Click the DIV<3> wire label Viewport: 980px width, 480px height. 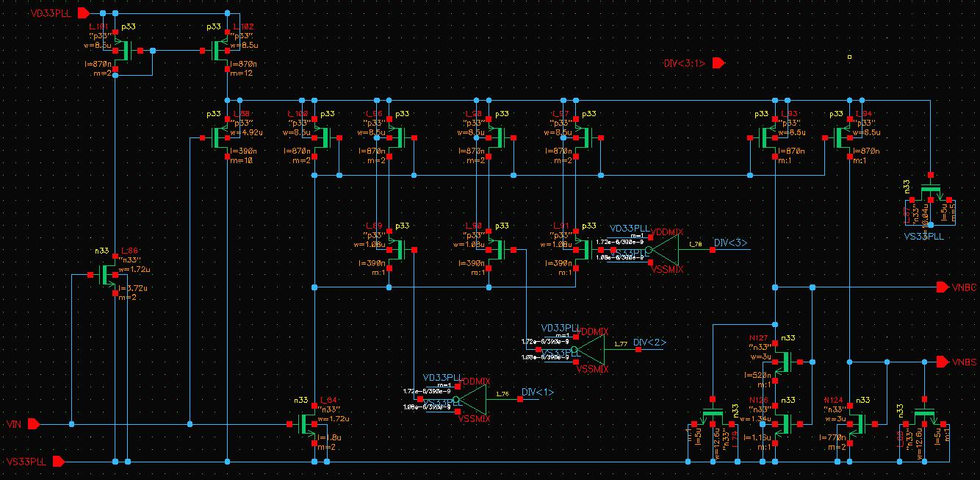(731, 243)
